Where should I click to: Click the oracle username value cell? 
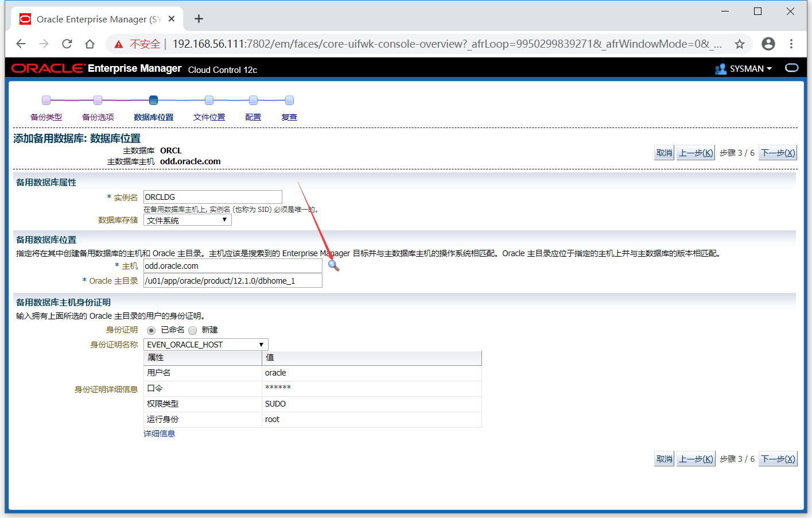372,373
